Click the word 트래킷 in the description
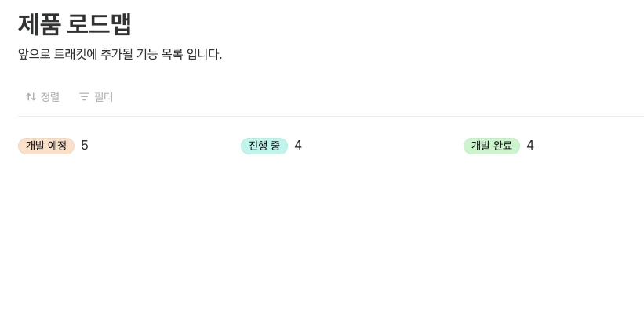The image size is (644, 318). click(71, 54)
